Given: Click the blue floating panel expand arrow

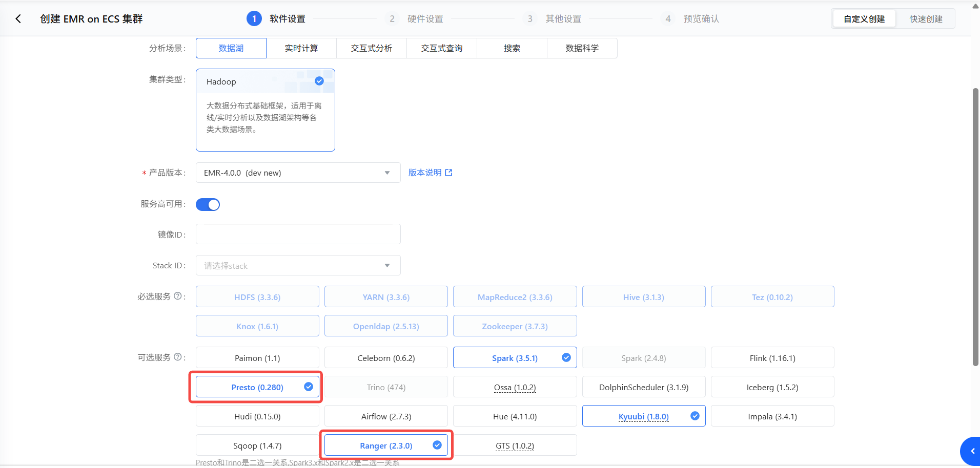Looking at the screenshot, I should tap(971, 451).
